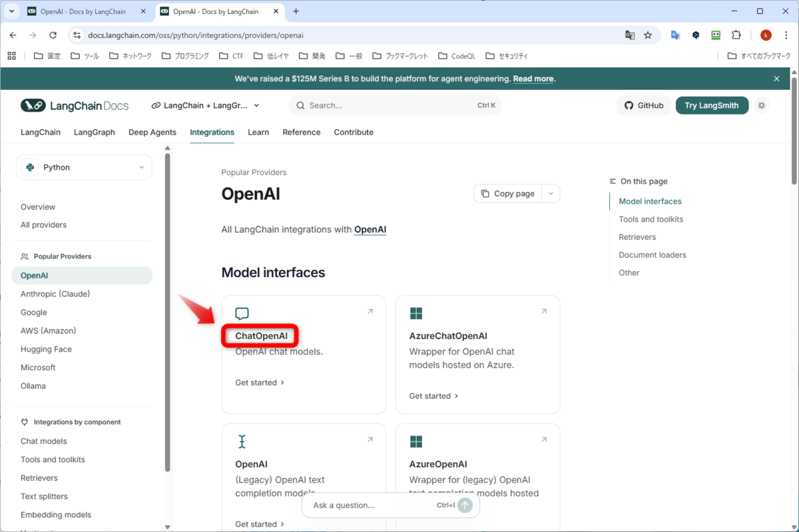Image resolution: width=799 pixels, height=532 pixels.
Task: Click the search magnifier icon
Action: [x=300, y=105]
